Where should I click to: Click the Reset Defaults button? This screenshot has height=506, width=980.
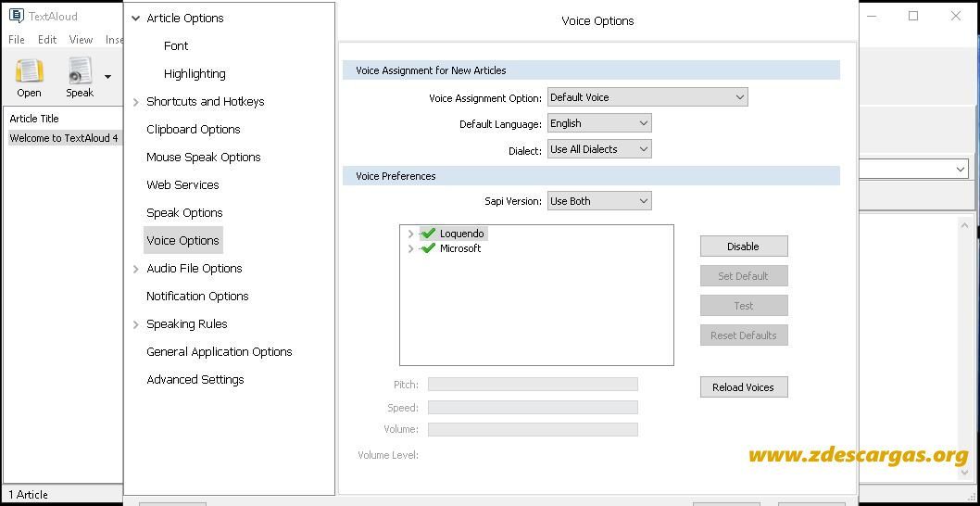pos(744,335)
